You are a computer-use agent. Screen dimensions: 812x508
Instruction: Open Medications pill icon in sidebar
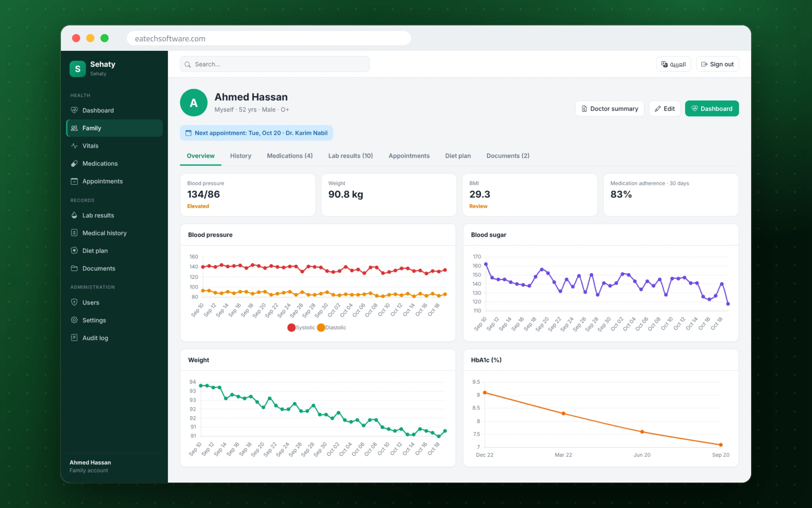coord(74,164)
